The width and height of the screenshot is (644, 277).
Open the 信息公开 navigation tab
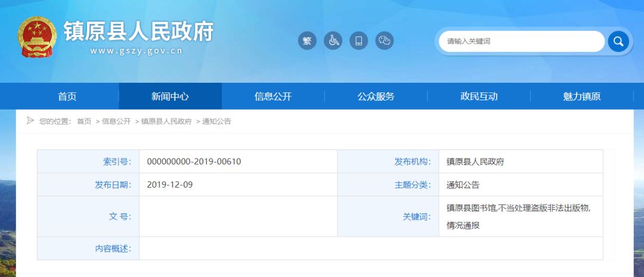pyautogui.click(x=273, y=97)
